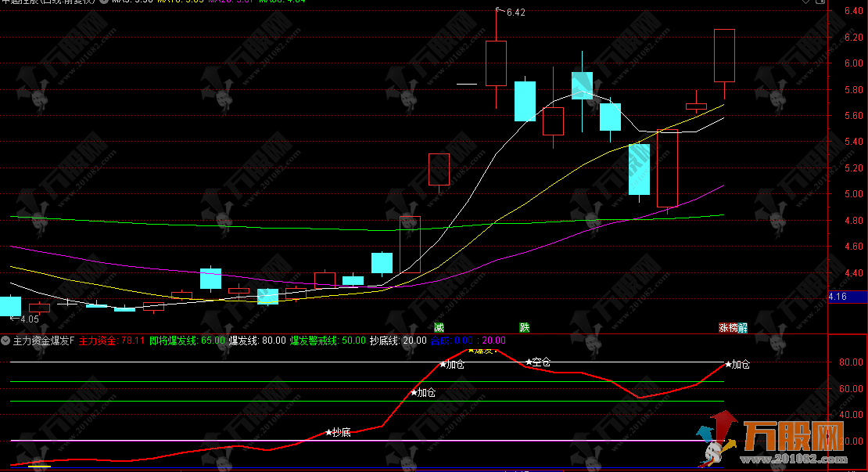Select the rightmost red hollow candlestick

click(724, 56)
